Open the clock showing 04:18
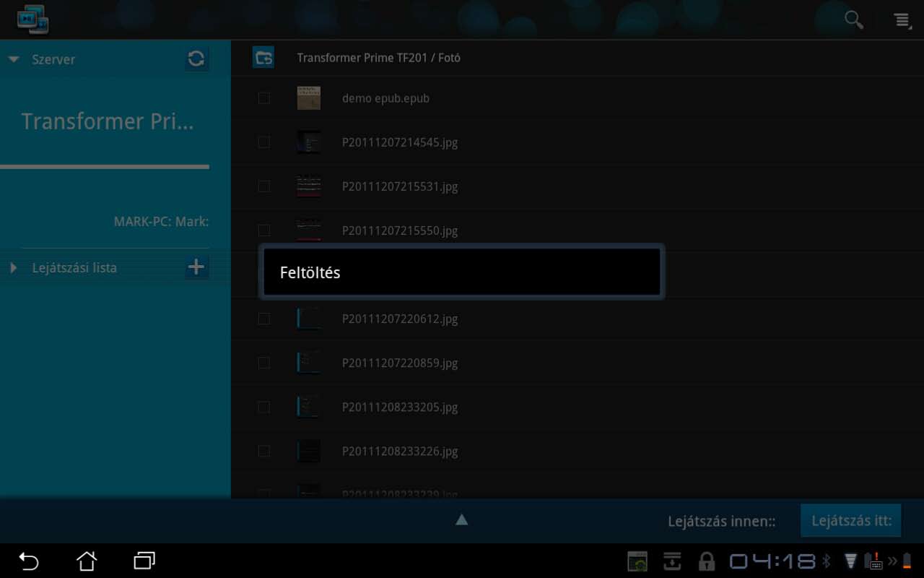The image size is (924, 578). tap(772, 561)
